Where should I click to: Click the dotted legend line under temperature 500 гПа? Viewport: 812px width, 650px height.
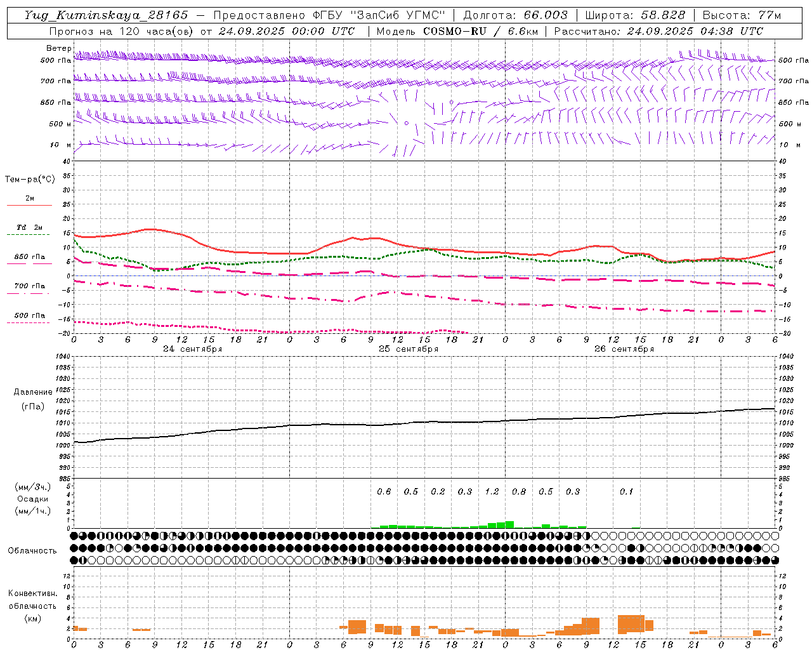click(x=28, y=323)
